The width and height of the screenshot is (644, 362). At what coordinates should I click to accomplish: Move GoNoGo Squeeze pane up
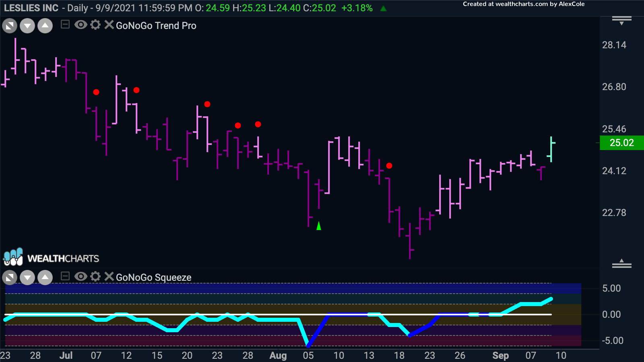click(x=45, y=278)
